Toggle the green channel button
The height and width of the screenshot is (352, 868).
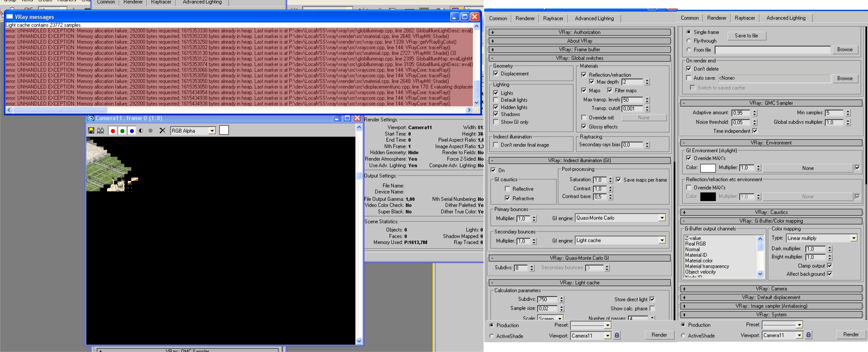(122, 131)
